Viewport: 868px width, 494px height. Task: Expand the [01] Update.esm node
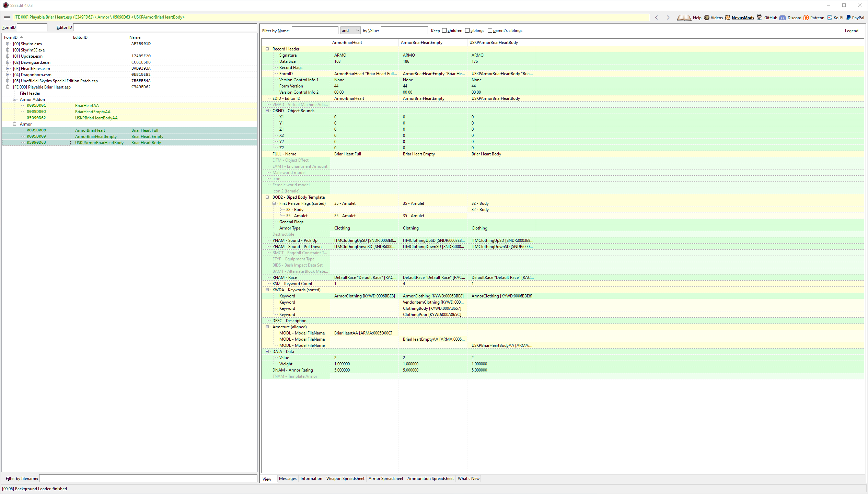tap(8, 56)
